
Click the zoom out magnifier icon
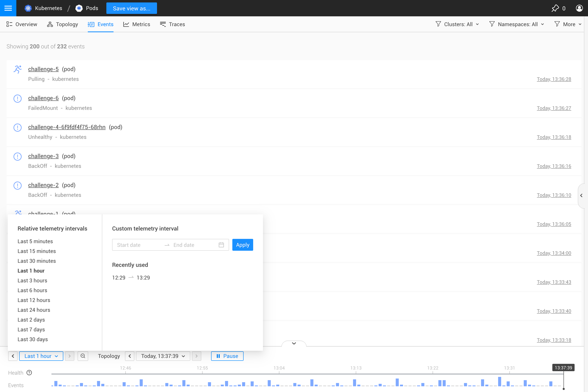(83, 356)
